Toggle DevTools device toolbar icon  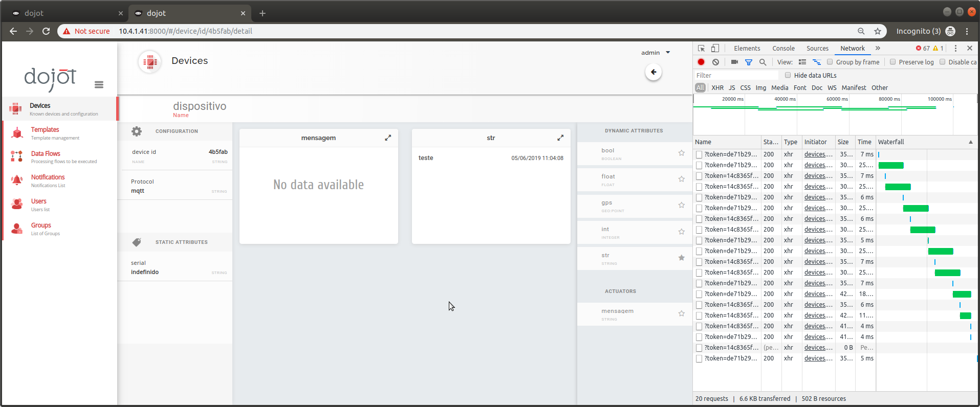point(715,48)
